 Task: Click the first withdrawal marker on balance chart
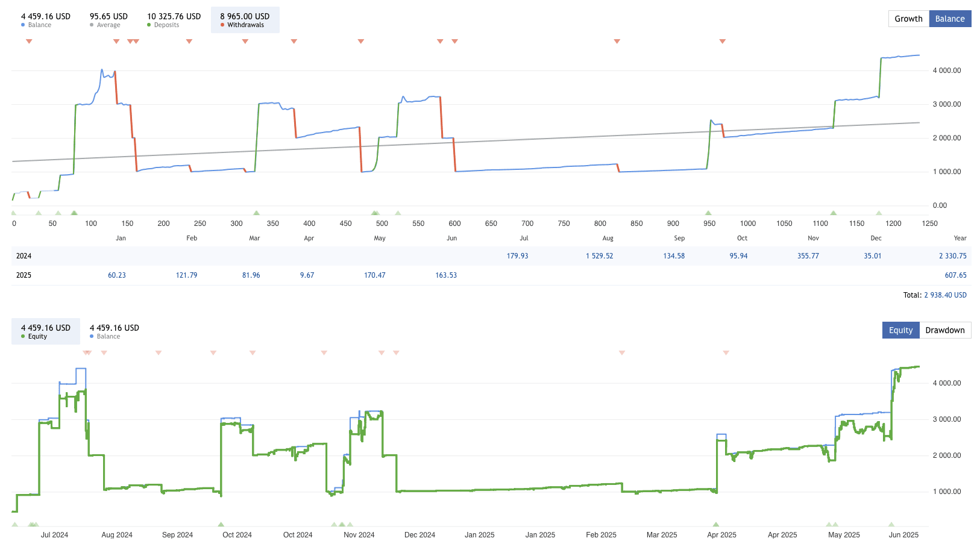[x=29, y=42]
